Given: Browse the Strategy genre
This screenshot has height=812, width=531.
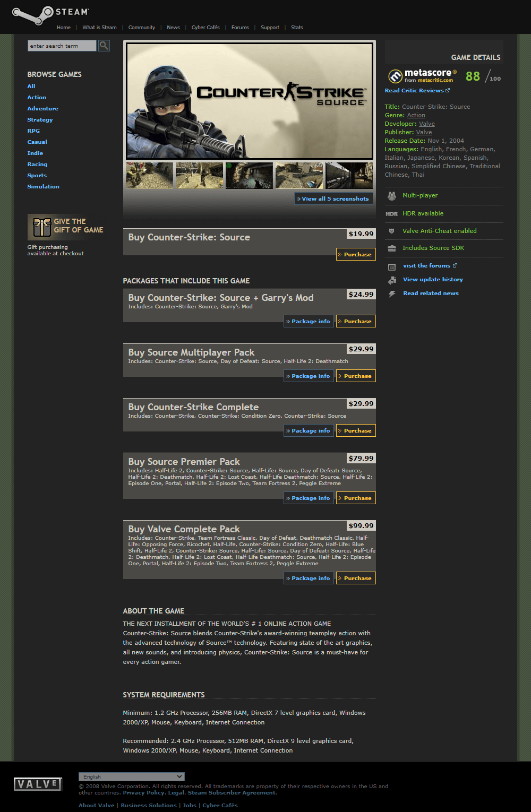Looking at the screenshot, I should pyautogui.click(x=40, y=119).
